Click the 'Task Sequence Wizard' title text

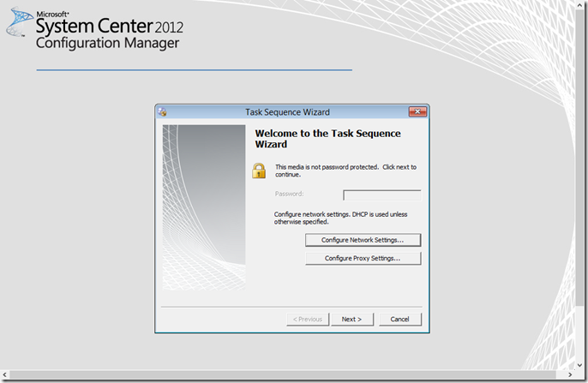click(287, 112)
